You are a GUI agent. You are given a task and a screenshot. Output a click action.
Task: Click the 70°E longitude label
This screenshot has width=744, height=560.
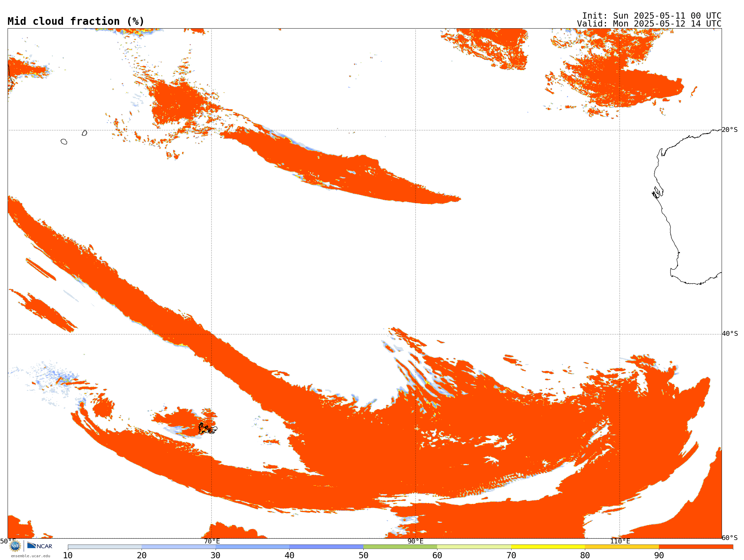pyautogui.click(x=212, y=541)
